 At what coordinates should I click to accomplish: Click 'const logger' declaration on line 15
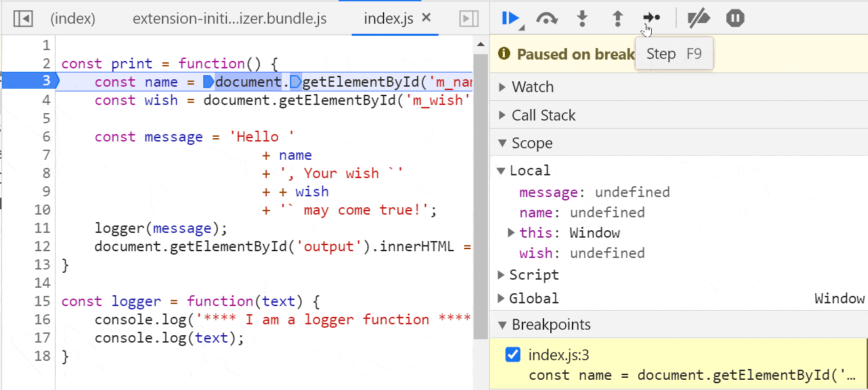click(111, 301)
